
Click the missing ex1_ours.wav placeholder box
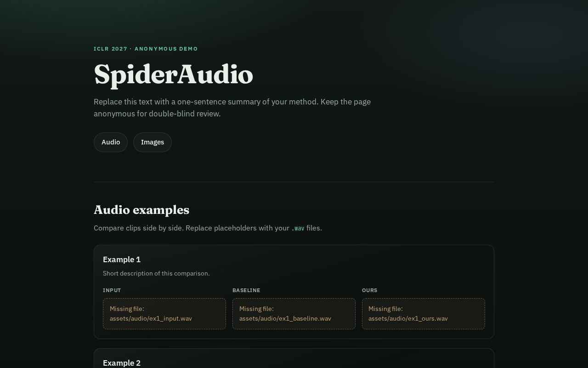(424, 314)
